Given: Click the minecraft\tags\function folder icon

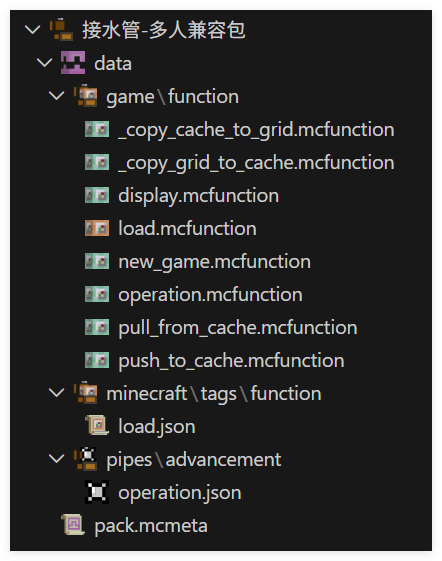Looking at the screenshot, I should point(86,393).
